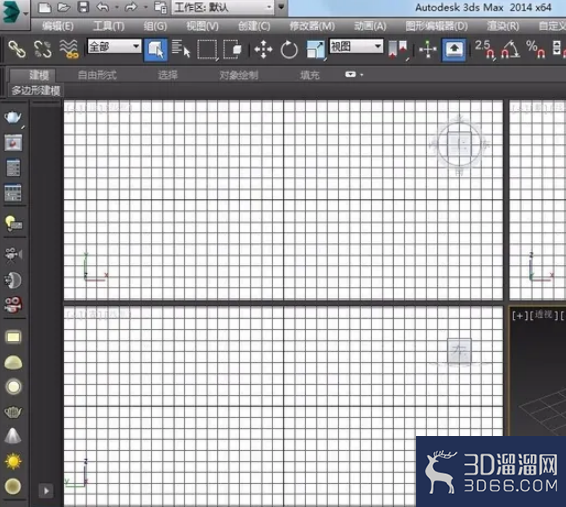This screenshot has width=566, height=507.
Task: Toggle Window/Crossing selection mode
Action: pyautogui.click(x=232, y=49)
